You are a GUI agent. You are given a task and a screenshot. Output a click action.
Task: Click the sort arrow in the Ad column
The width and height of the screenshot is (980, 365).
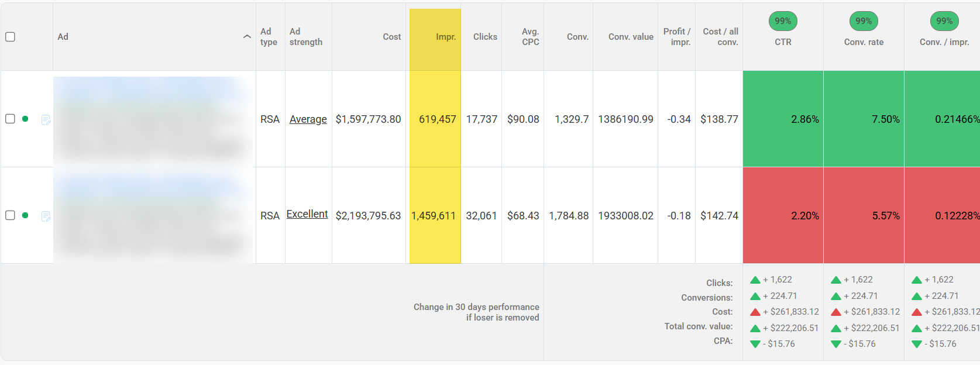tap(247, 37)
